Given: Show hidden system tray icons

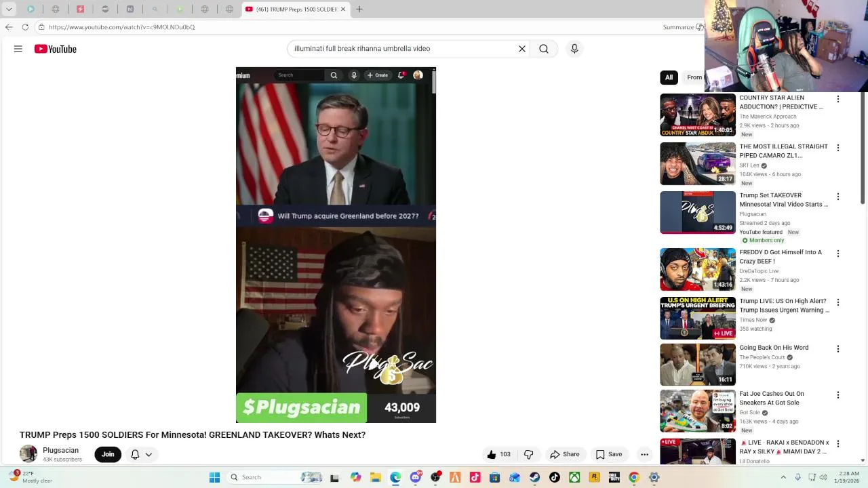Looking at the screenshot, I should pos(783,477).
